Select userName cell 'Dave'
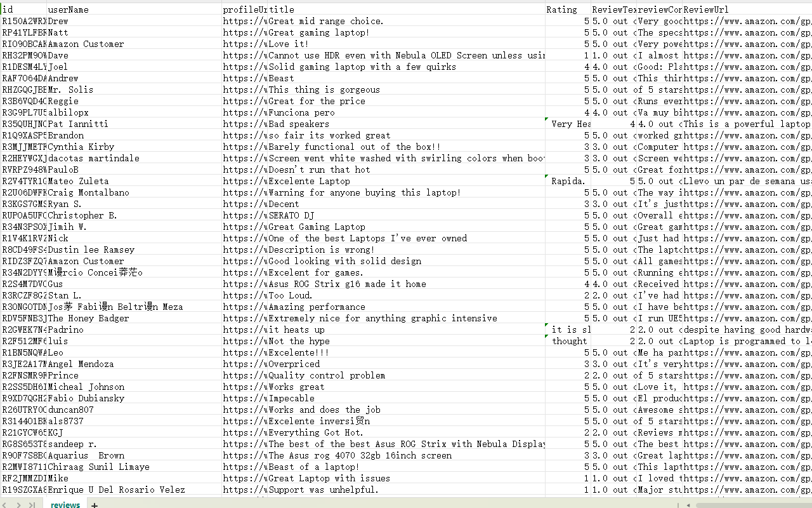This screenshot has height=508, width=812. coord(134,55)
